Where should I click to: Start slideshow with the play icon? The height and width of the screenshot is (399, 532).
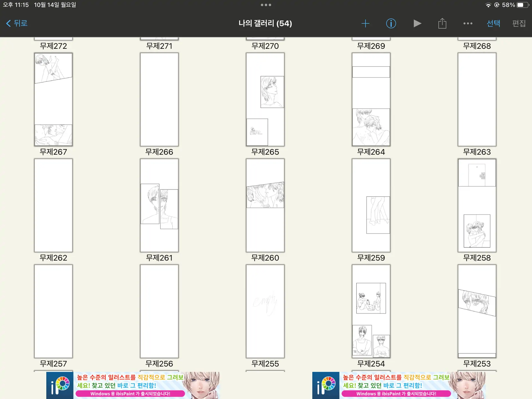417,23
